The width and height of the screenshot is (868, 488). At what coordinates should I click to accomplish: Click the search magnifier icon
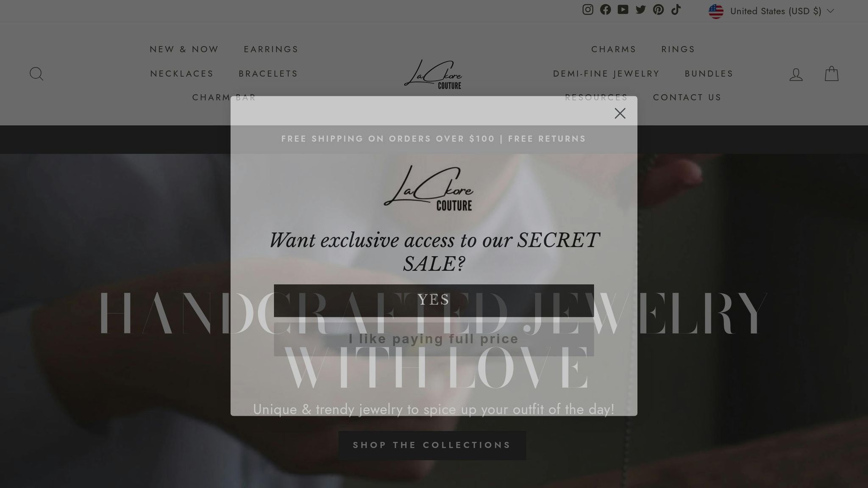tap(36, 74)
